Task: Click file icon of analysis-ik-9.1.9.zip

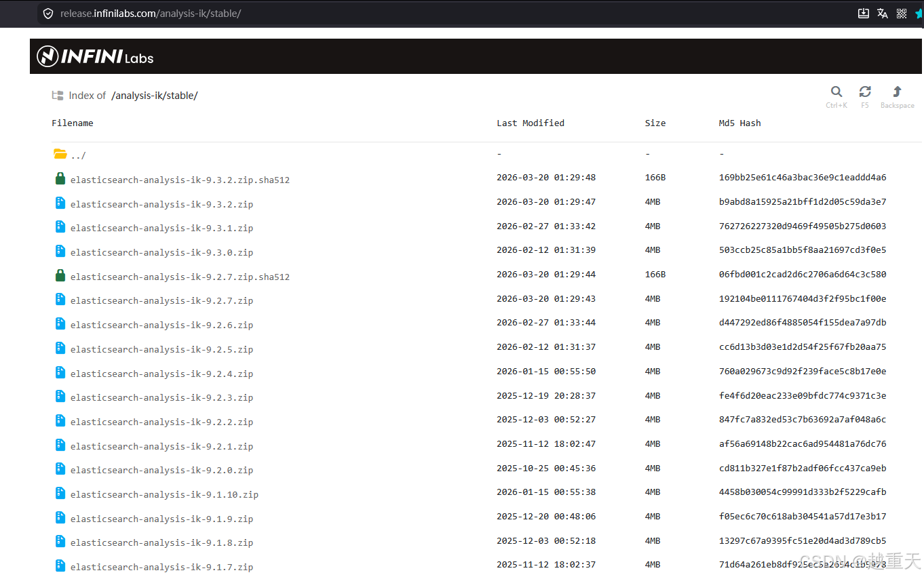Action: click(60, 517)
